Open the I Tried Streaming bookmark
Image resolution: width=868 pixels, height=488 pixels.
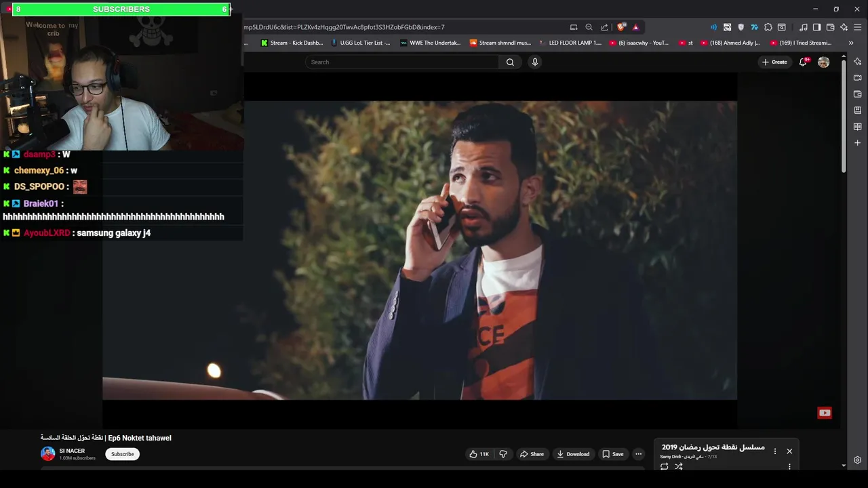[x=801, y=43]
